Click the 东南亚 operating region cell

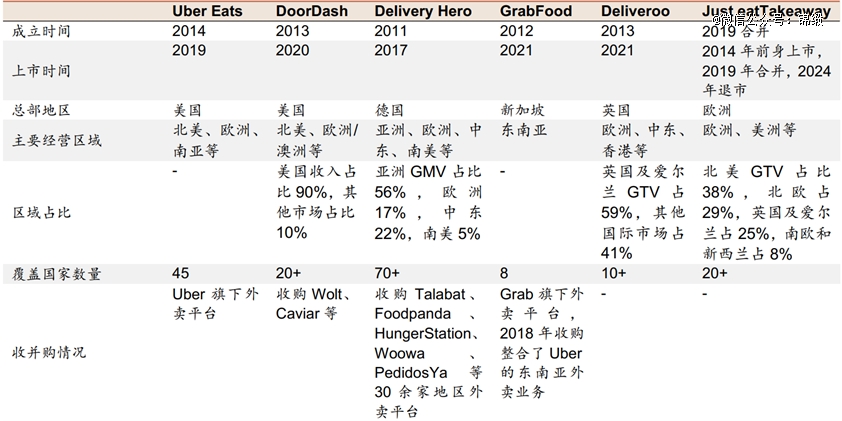(521, 130)
